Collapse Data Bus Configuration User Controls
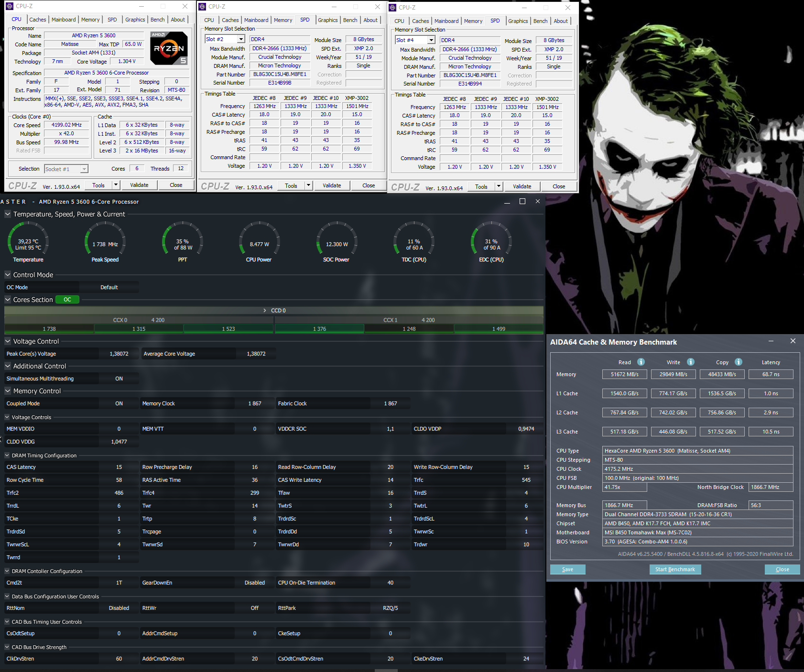Screen dimensions: 804x672 pos(7,596)
